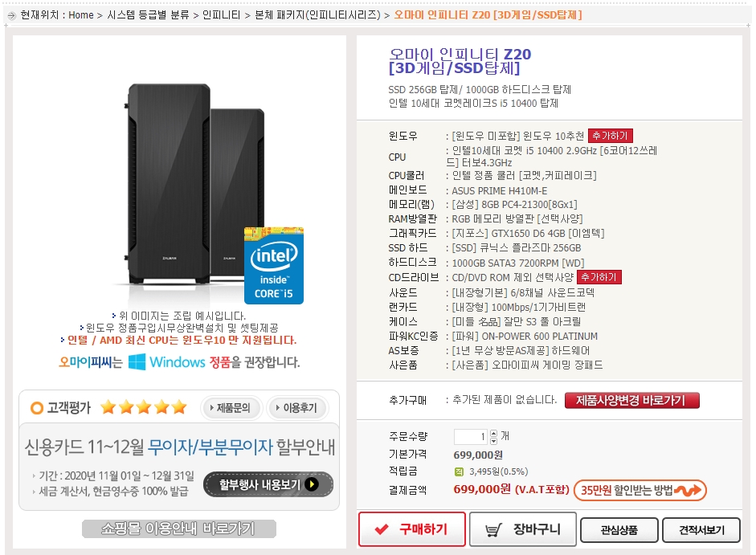Add to cart with 장바구니

pyautogui.click(x=523, y=529)
